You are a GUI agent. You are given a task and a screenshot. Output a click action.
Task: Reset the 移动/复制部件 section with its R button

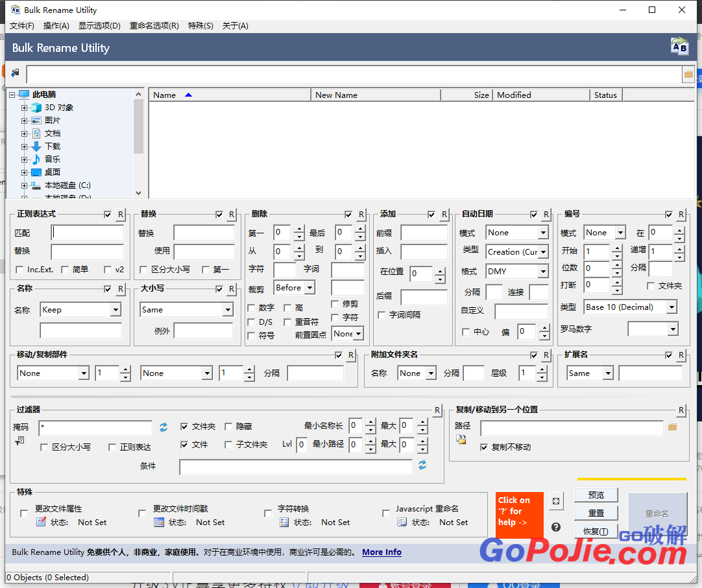tap(351, 355)
